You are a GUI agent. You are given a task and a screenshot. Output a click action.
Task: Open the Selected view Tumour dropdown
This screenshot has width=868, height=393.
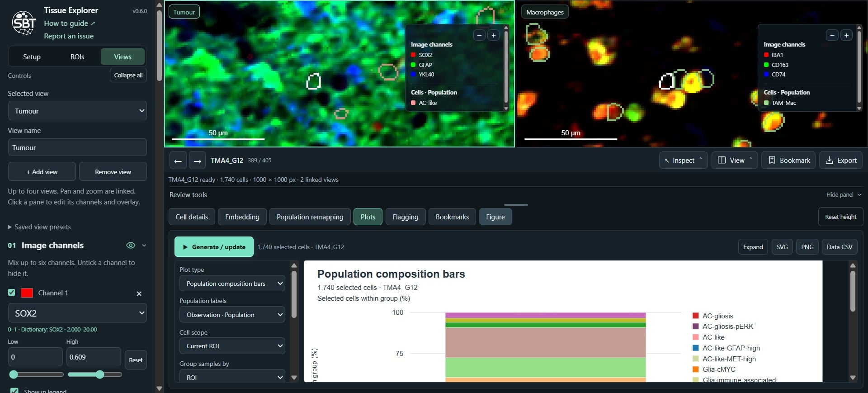click(x=77, y=111)
